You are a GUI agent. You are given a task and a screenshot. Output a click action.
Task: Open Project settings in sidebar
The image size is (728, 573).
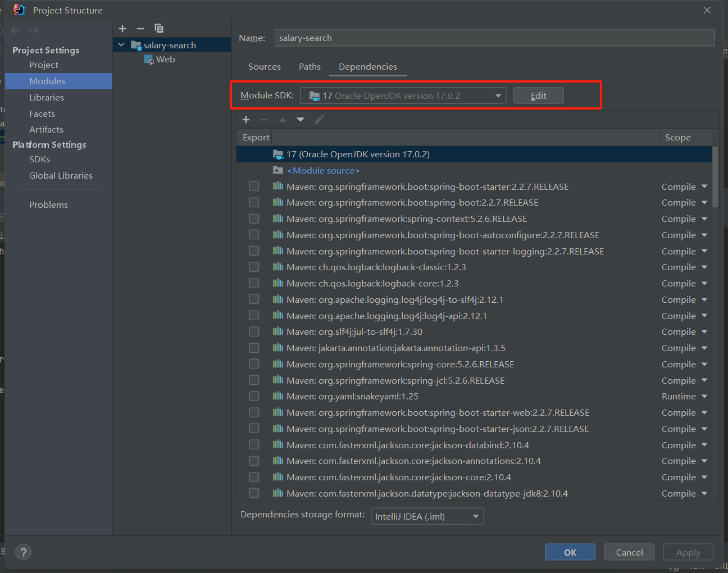pyautogui.click(x=44, y=65)
